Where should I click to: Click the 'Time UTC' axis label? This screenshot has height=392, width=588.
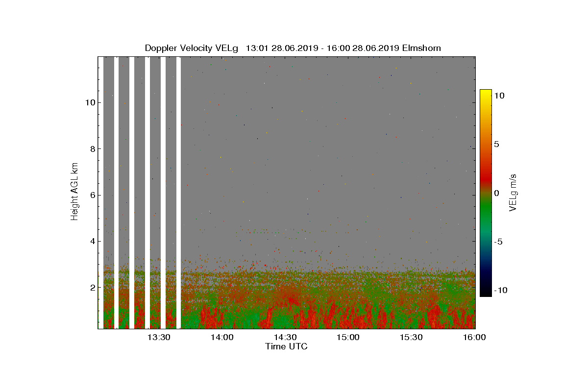click(x=287, y=346)
